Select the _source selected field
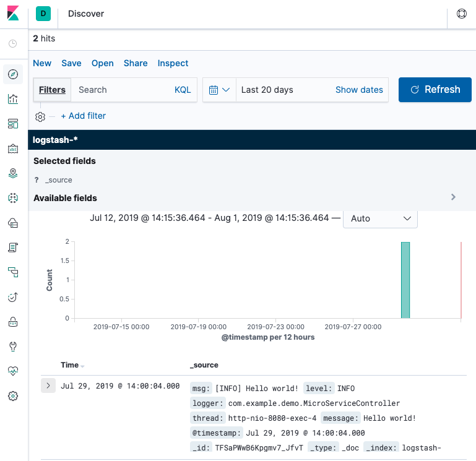 59,180
